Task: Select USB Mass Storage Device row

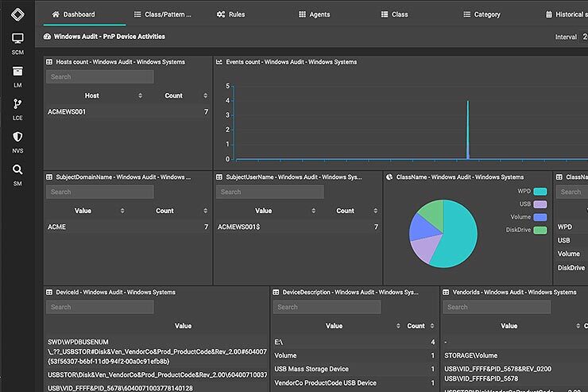Action: tap(311, 369)
